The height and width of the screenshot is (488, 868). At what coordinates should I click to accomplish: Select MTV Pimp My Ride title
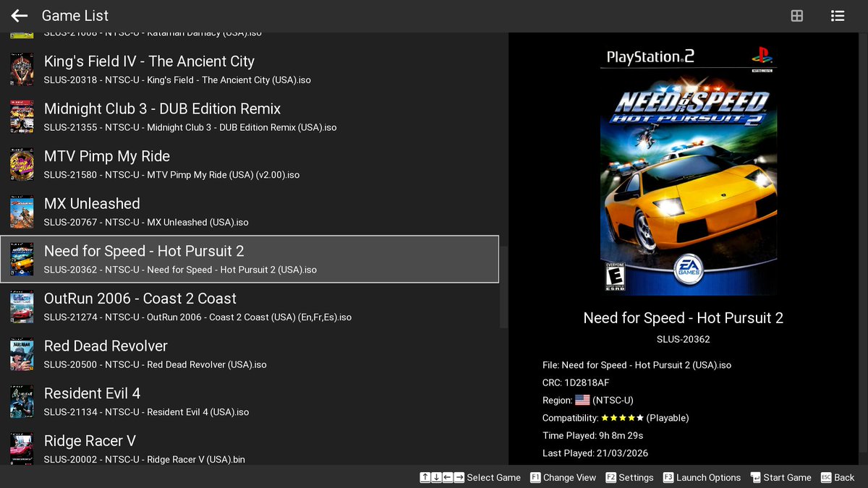point(107,156)
